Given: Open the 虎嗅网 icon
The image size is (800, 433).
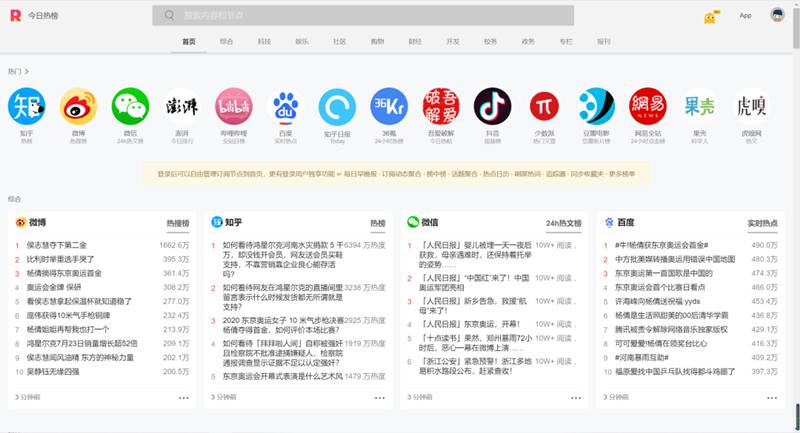Looking at the screenshot, I should coord(750,106).
